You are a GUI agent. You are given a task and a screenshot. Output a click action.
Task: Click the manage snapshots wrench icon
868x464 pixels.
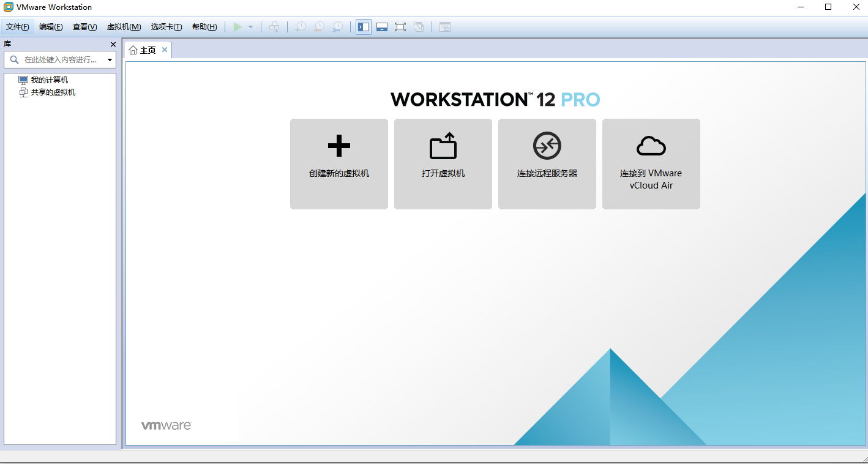[x=337, y=27]
